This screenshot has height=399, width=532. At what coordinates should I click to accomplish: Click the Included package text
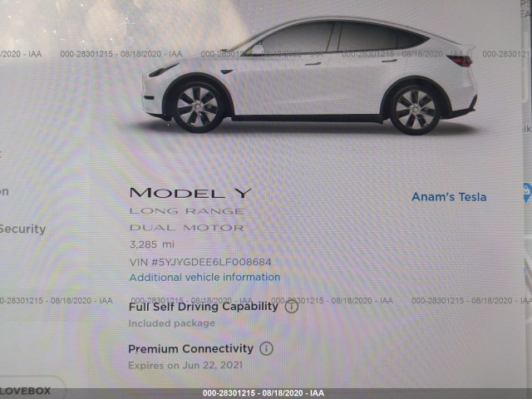click(x=172, y=323)
